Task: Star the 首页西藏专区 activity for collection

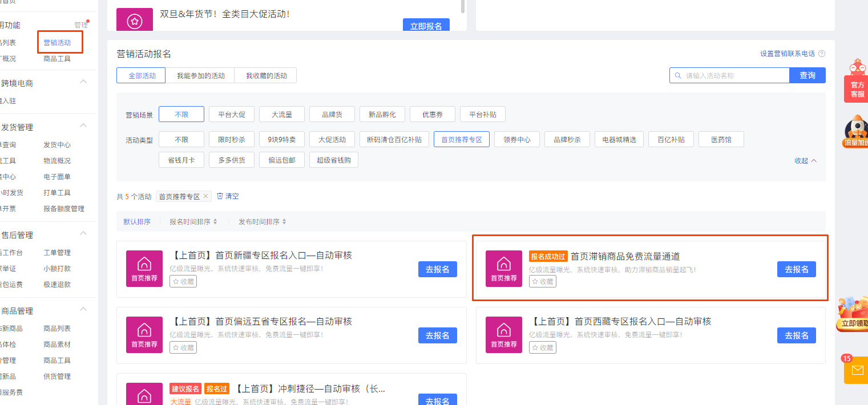Action: coord(542,347)
